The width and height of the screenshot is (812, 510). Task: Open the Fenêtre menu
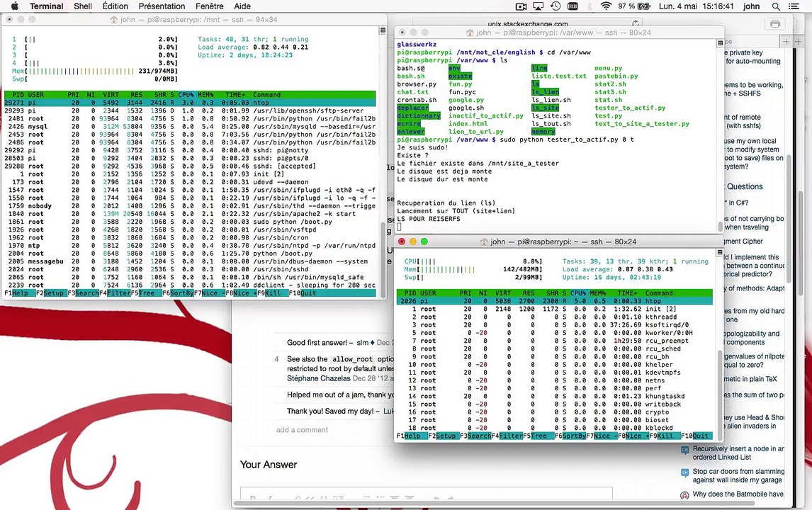tap(209, 6)
